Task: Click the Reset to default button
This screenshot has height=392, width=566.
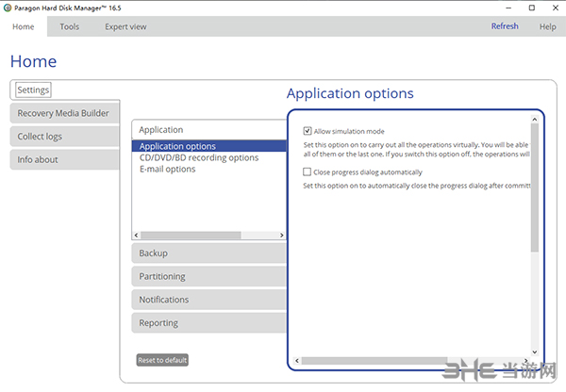Action: point(162,360)
